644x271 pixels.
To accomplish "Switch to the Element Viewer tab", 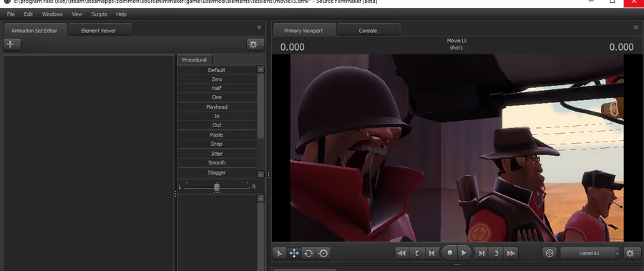I will pos(99,30).
